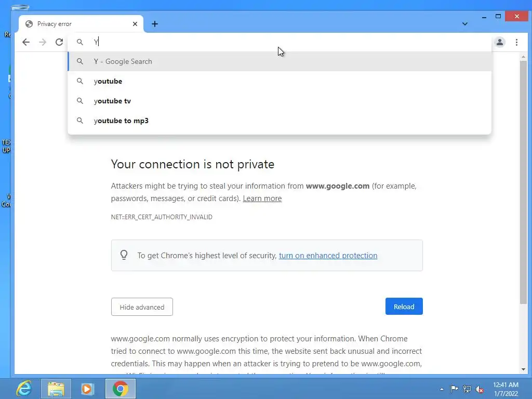Pick the 'youtube' search suggestion
This screenshot has width=532, height=399.
(280, 81)
